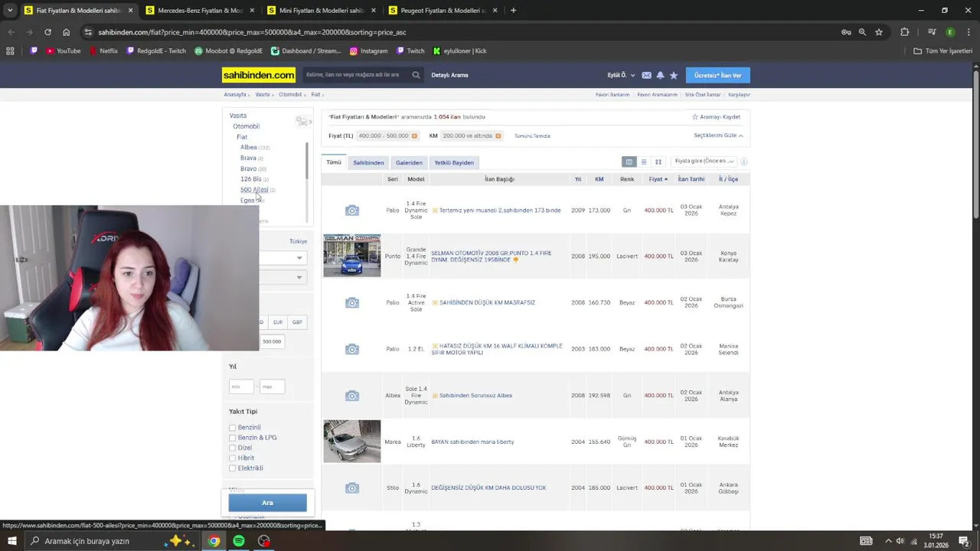Go to the sahibinden.com logo
The height and width of the screenshot is (551, 980).
click(259, 75)
